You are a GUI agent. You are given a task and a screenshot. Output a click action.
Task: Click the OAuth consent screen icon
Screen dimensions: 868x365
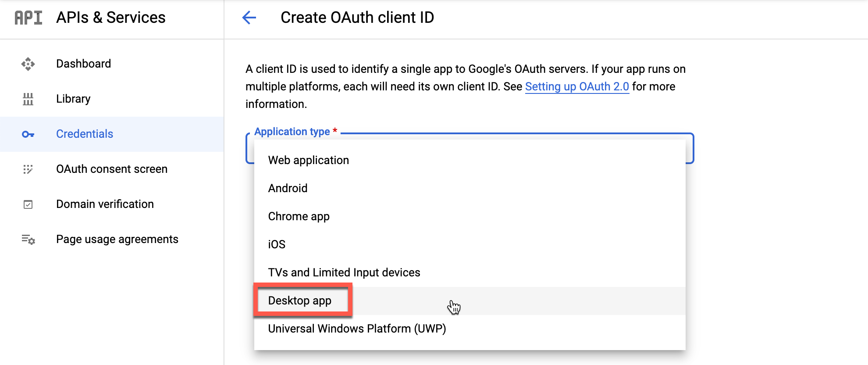coord(28,169)
